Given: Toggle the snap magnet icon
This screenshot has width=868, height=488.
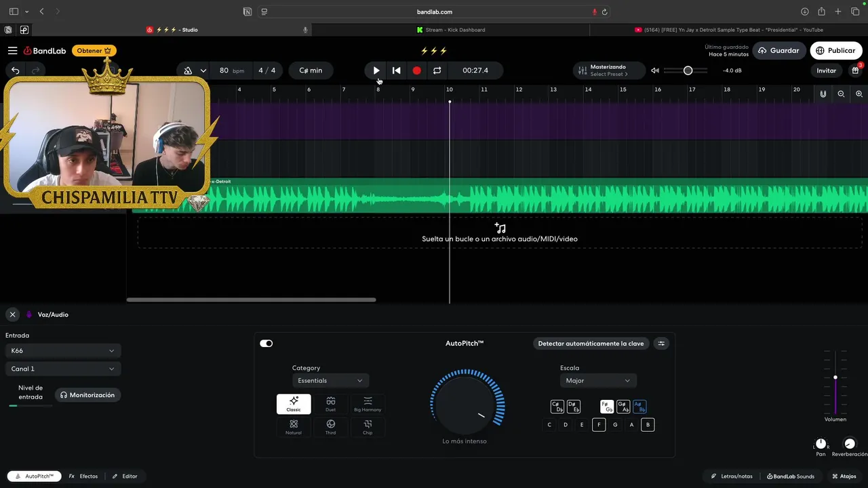Looking at the screenshot, I should click(x=823, y=94).
